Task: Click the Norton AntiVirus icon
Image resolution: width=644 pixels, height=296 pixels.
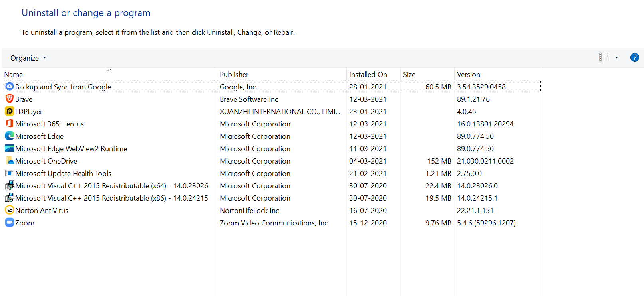Action: pos(10,210)
